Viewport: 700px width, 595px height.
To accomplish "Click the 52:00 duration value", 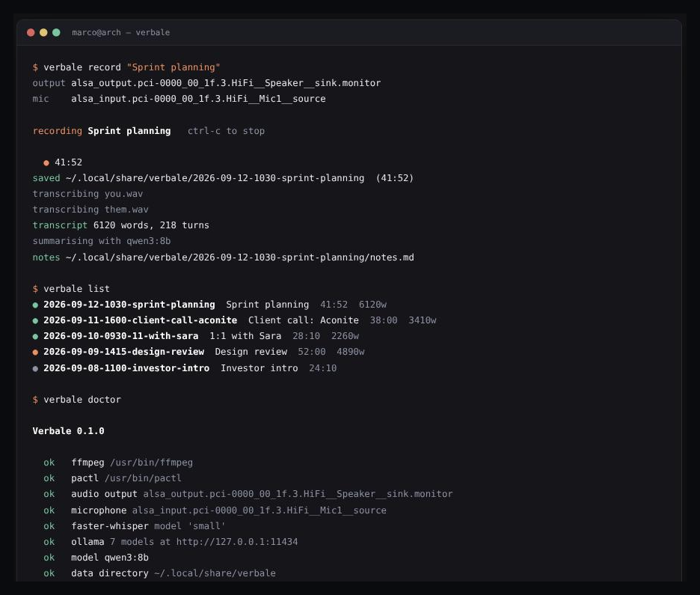I will (x=312, y=352).
